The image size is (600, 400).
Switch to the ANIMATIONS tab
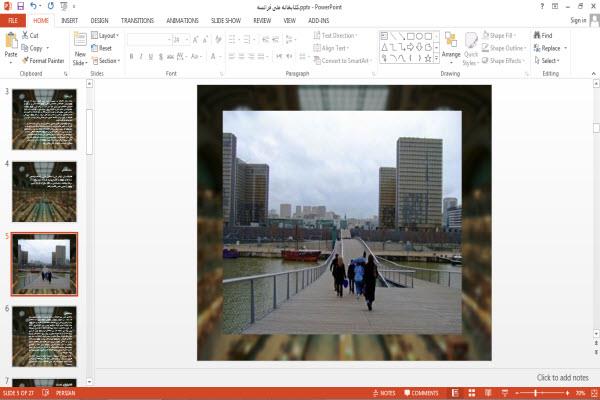[183, 20]
